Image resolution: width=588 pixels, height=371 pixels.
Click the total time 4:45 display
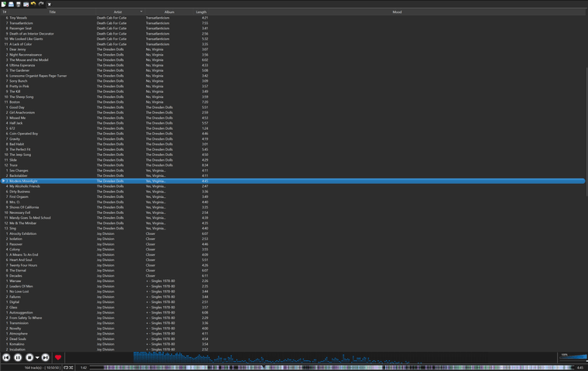(579, 368)
